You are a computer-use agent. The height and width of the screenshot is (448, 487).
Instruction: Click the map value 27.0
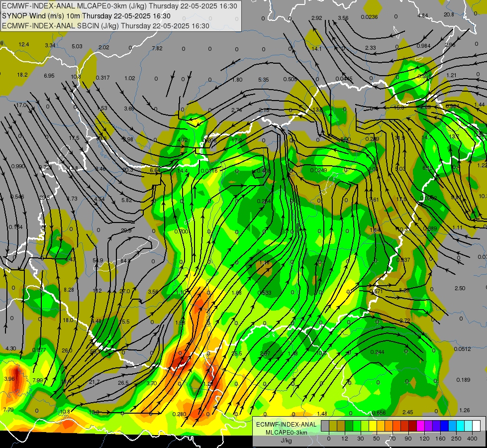tap(125, 291)
